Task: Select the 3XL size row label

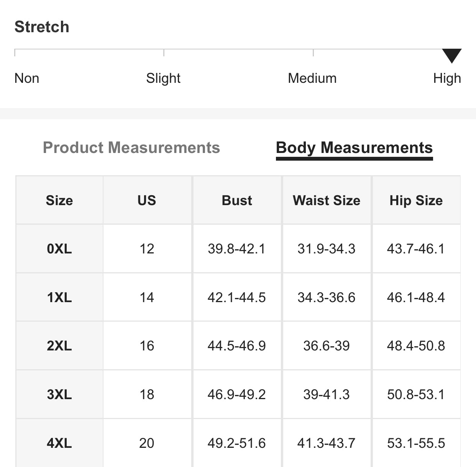Action: (x=59, y=395)
